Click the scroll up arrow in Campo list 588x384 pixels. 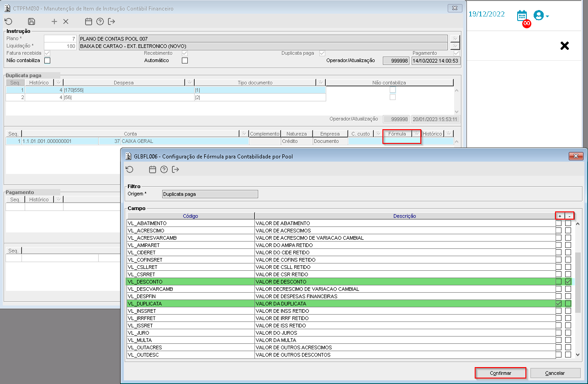coord(578,223)
